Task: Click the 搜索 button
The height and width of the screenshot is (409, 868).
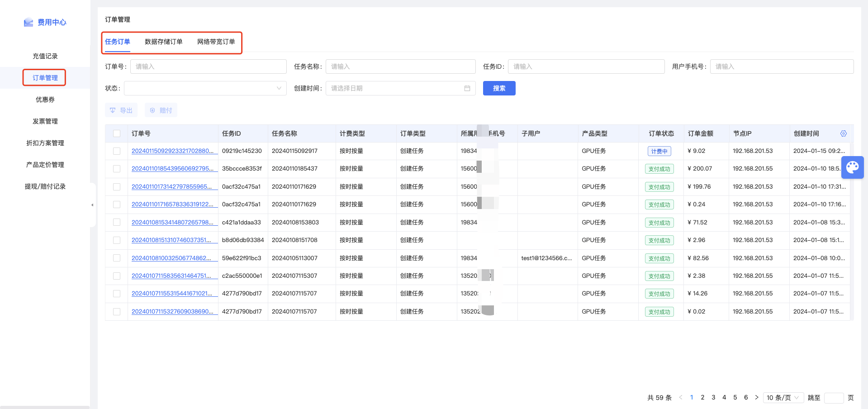Action: coord(499,88)
